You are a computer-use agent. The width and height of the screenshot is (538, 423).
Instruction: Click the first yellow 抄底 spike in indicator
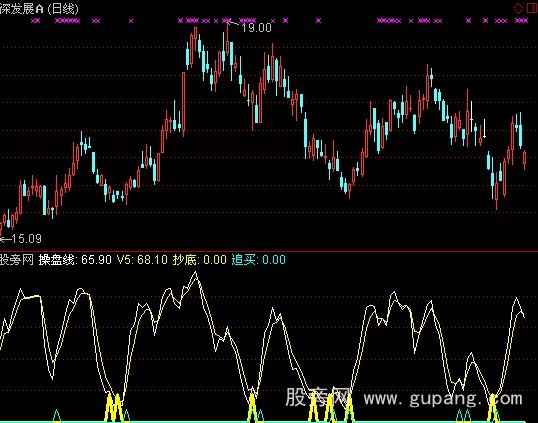tap(110, 408)
